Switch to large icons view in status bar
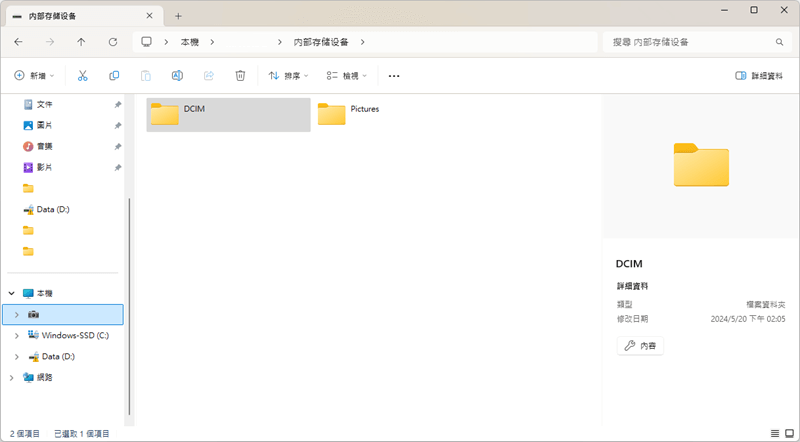This screenshot has height=442, width=800. [790, 434]
